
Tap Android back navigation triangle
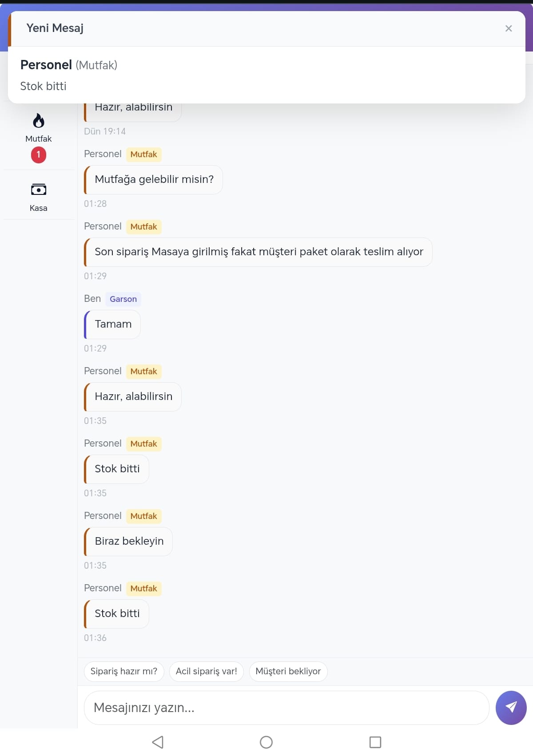tap(158, 742)
